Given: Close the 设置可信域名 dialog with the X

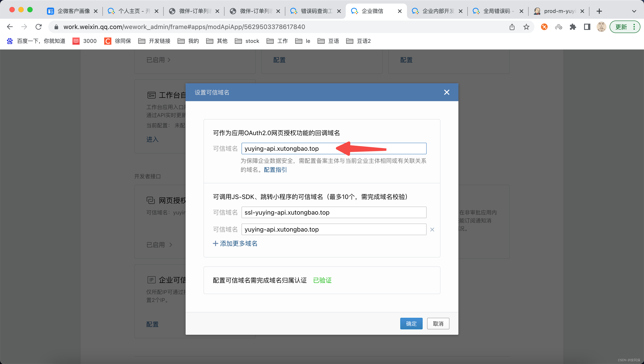Looking at the screenshot, I should pyautogui.click(x=447, y=92).
